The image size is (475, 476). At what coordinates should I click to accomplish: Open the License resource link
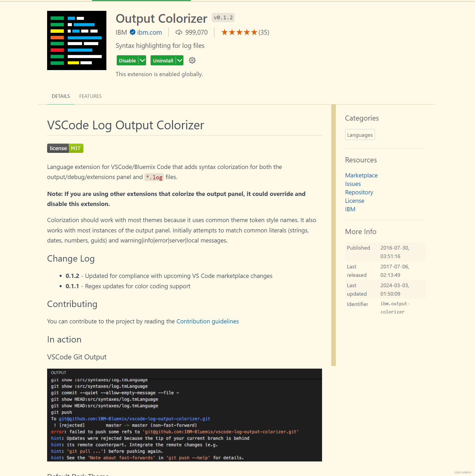(x=354, y=201)
